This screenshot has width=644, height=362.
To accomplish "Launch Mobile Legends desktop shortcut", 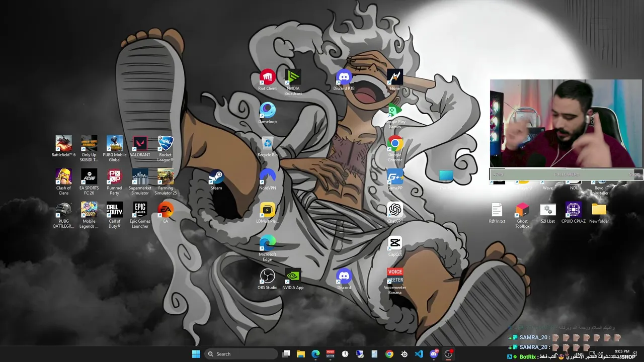I will pos(89,215).
